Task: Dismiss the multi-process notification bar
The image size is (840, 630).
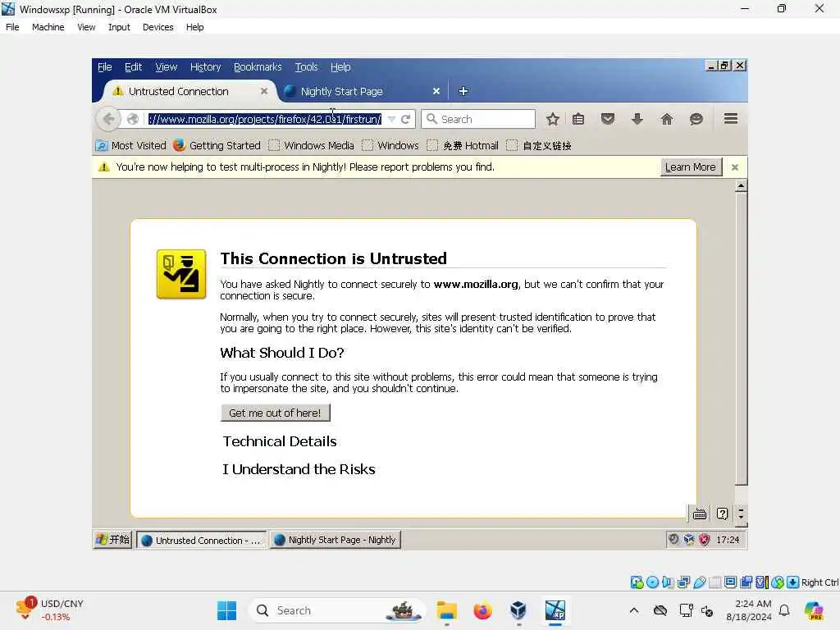Action: tap(735, 167)
